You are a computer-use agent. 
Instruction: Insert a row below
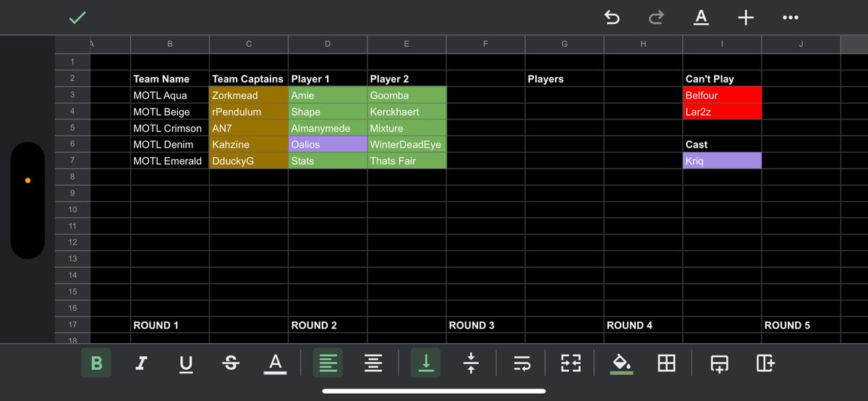point(719,364)
